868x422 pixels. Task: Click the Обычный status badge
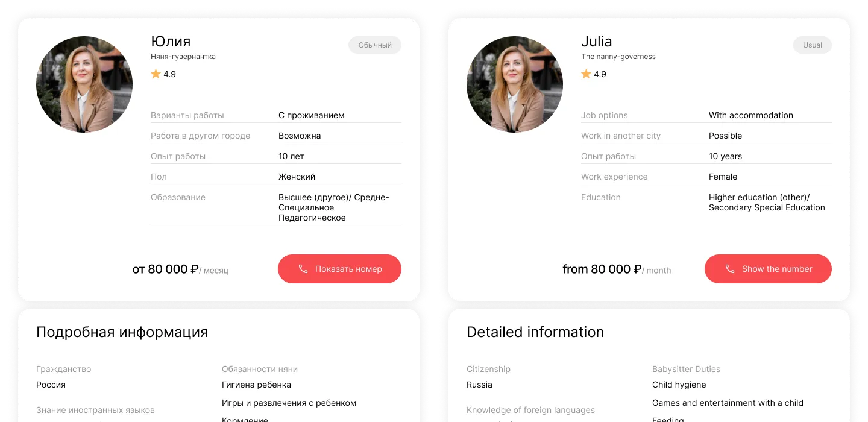(x=375, y=45)
